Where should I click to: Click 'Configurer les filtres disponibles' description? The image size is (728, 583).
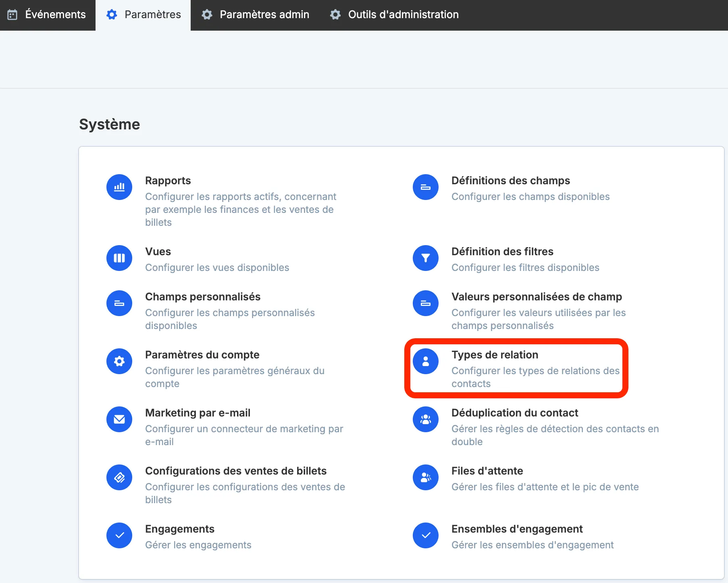pos(525,268)
